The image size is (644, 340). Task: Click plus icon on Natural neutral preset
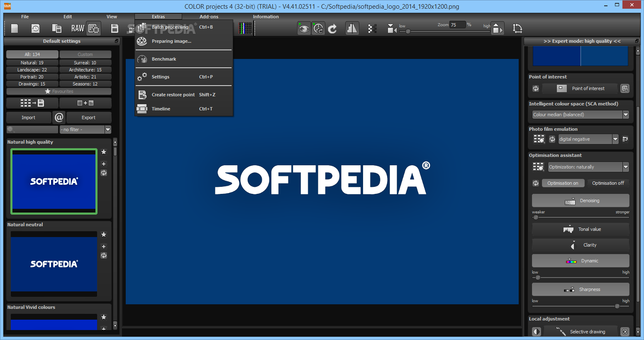(x=104, y=246)
